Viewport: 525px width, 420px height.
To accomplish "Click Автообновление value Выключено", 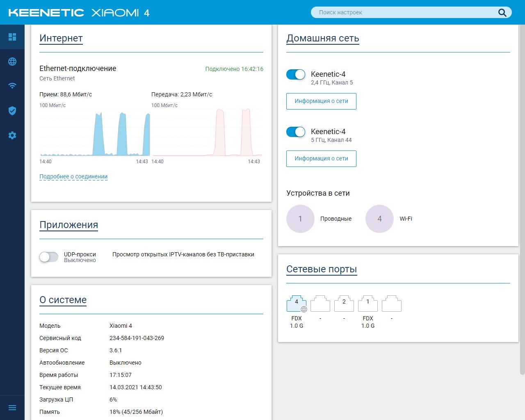I will click(x=126, y=363).
